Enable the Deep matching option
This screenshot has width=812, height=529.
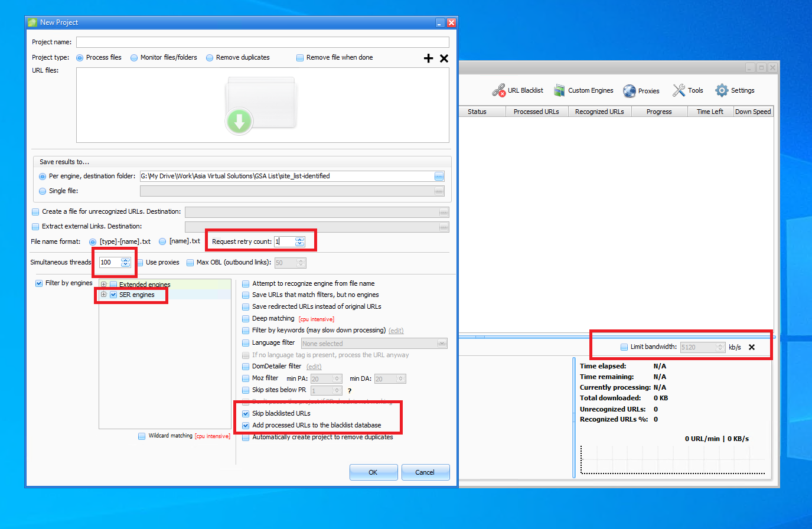pos(246,319)
